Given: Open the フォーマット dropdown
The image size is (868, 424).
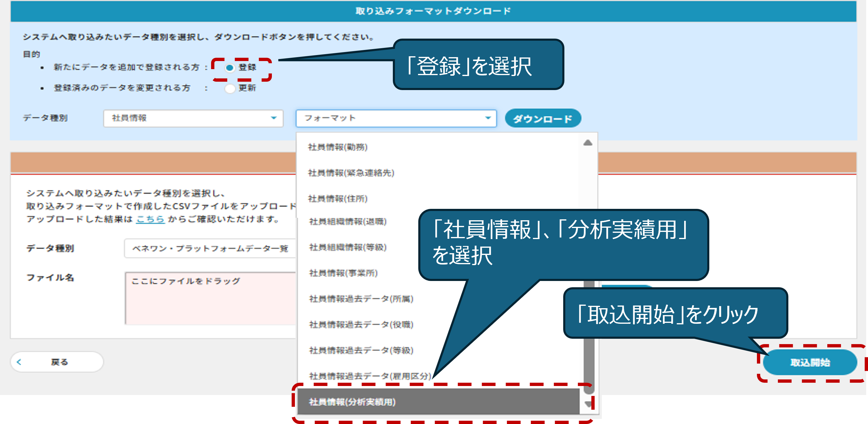Looking at the screenshot, I should coord(396,118).
